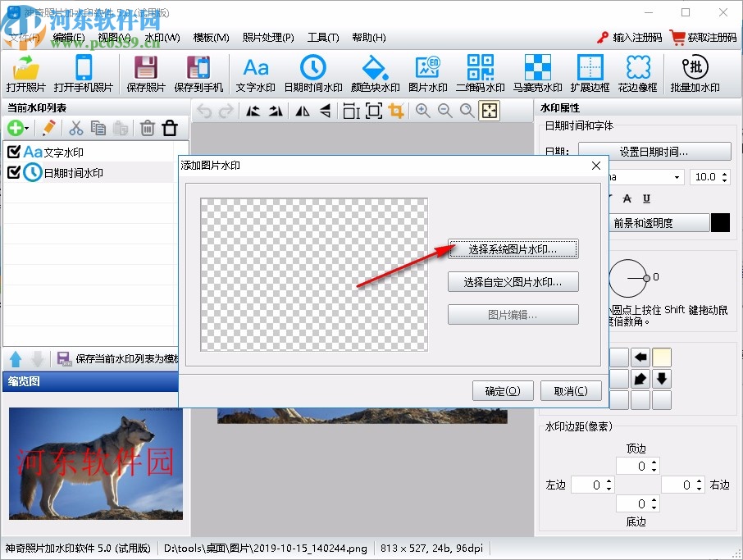Select the highlighted top-right position cell
This screenshot has height=560, width=743.
click(662, 357)
